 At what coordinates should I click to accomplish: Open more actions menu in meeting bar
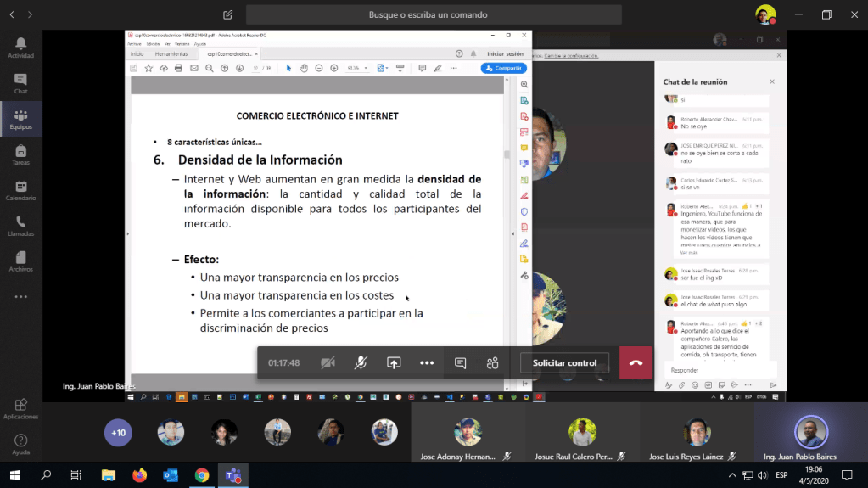click(x=427, y=362)
